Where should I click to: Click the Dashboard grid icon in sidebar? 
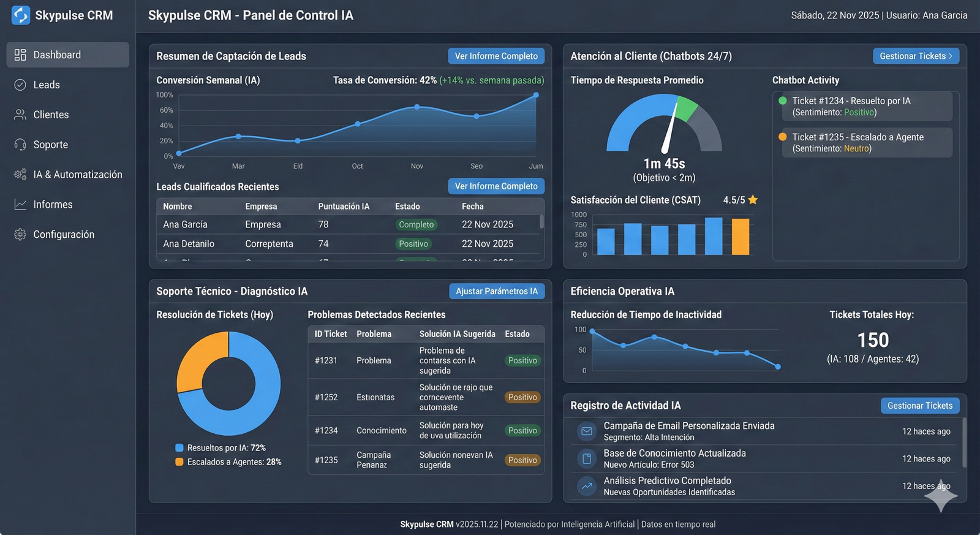[20, 55]
